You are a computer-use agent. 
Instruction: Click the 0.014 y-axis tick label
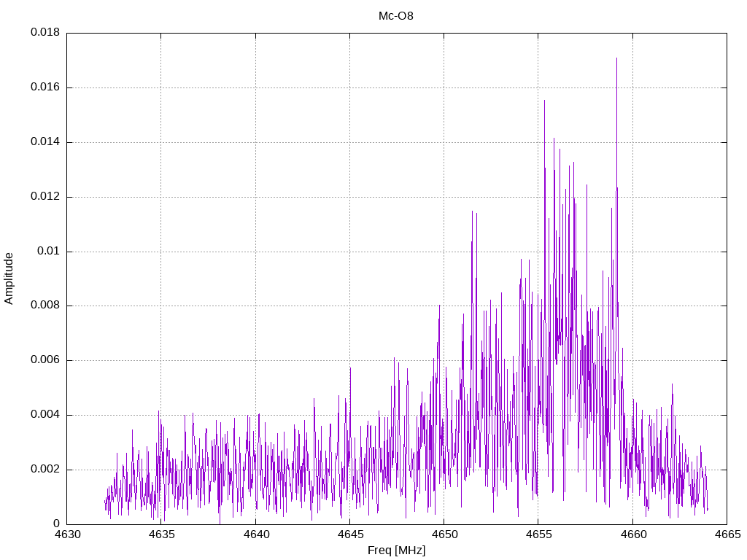point(44,142)
